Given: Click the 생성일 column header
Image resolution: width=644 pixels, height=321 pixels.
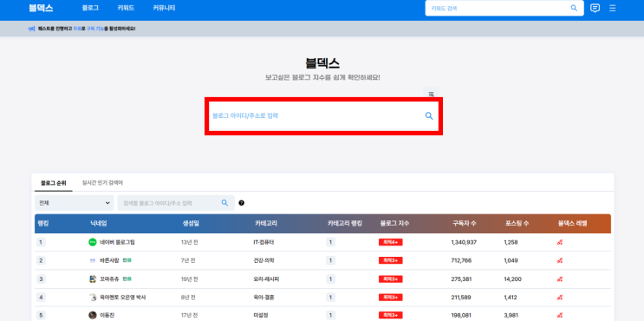Looking at the screenshot, I should (191, 224).
